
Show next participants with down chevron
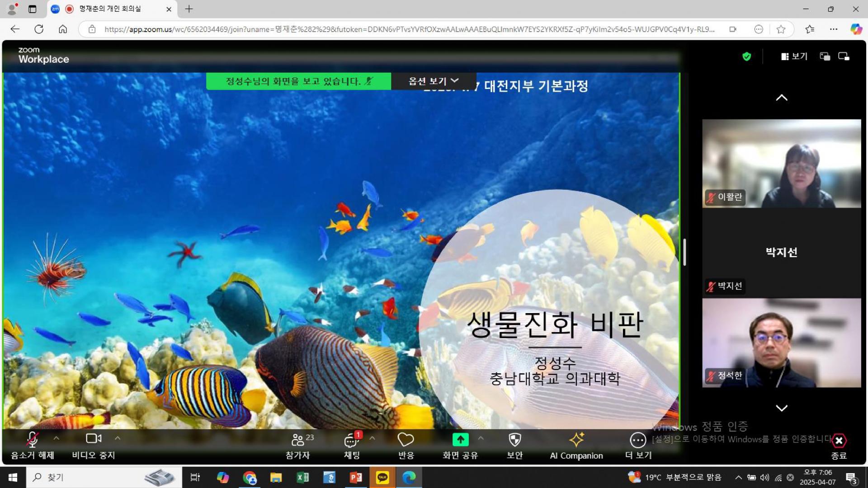782,408
